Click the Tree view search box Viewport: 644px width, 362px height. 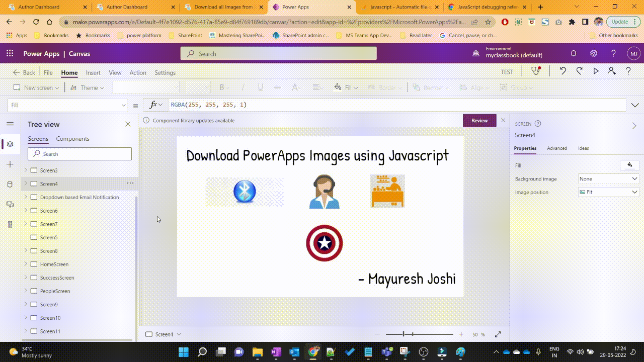[x=79, y=154]
